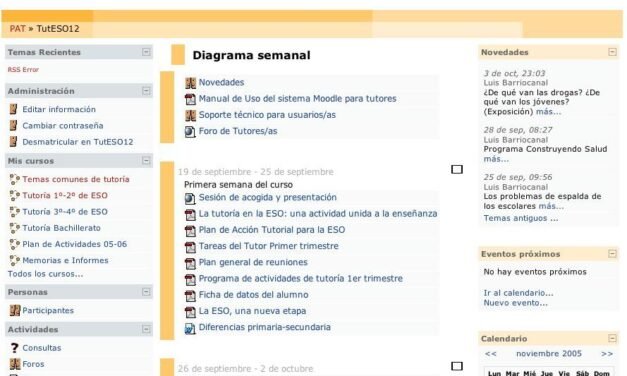This screenshot has width=627, height=376.
Task: Click course icon beside Plan de Actividades 05-06
Action: click(x=15, y=244)
